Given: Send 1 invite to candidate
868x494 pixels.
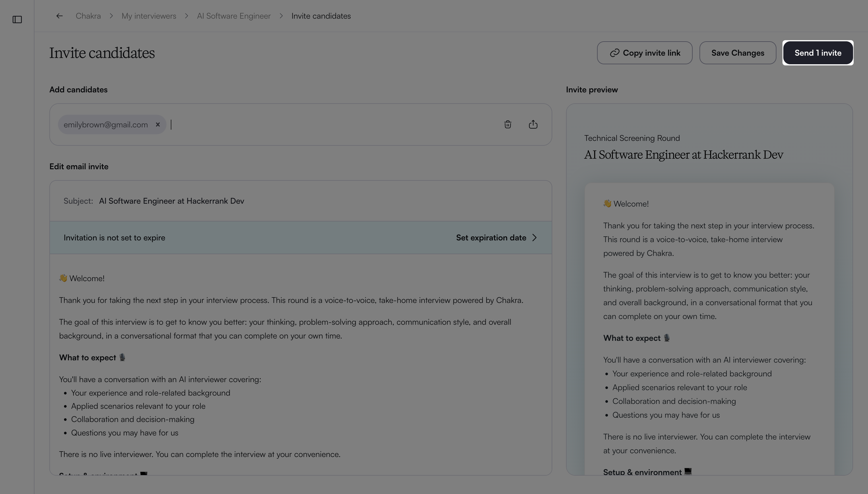Looking at the screenshot, I should click(x=818, y=53).
